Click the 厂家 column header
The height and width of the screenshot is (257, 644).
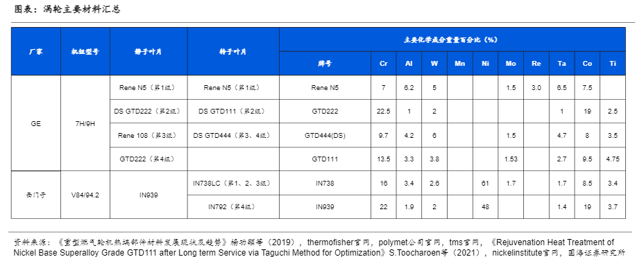pos(35,52)
